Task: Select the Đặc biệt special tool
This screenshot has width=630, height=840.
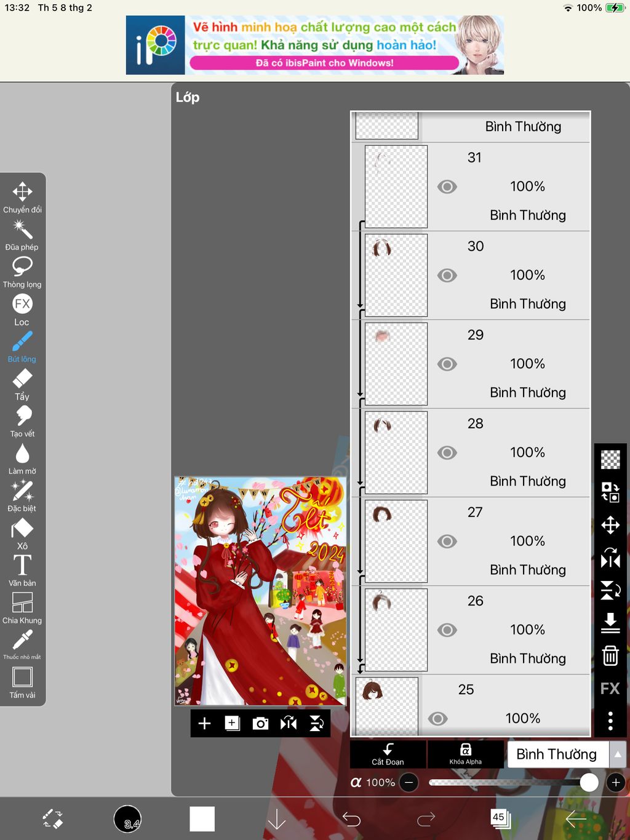Action: (x=22, y=497)
